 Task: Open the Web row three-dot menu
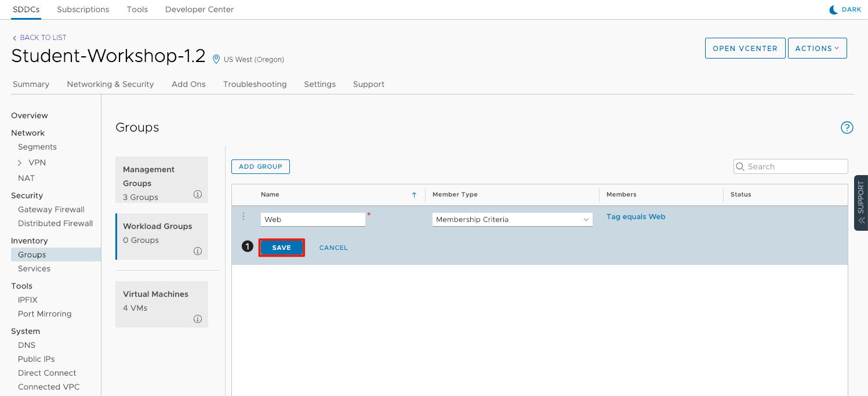pyautogui.click(x=244, y=217)
